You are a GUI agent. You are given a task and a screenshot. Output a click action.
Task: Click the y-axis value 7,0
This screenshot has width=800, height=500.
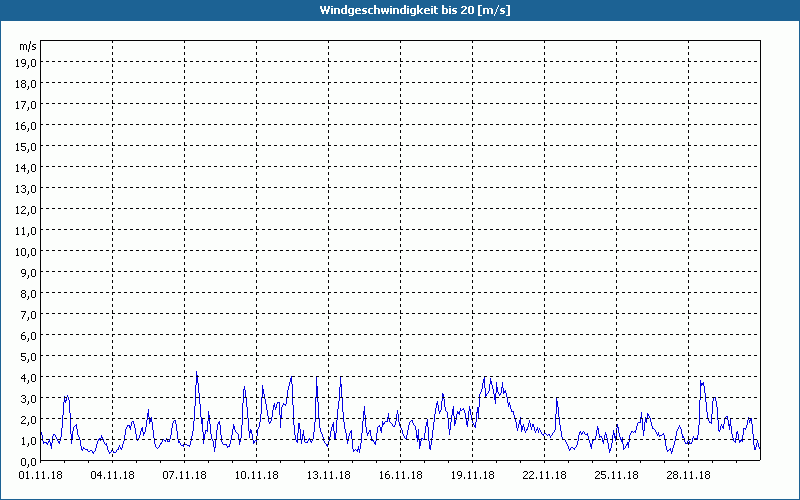pos(29,315)
